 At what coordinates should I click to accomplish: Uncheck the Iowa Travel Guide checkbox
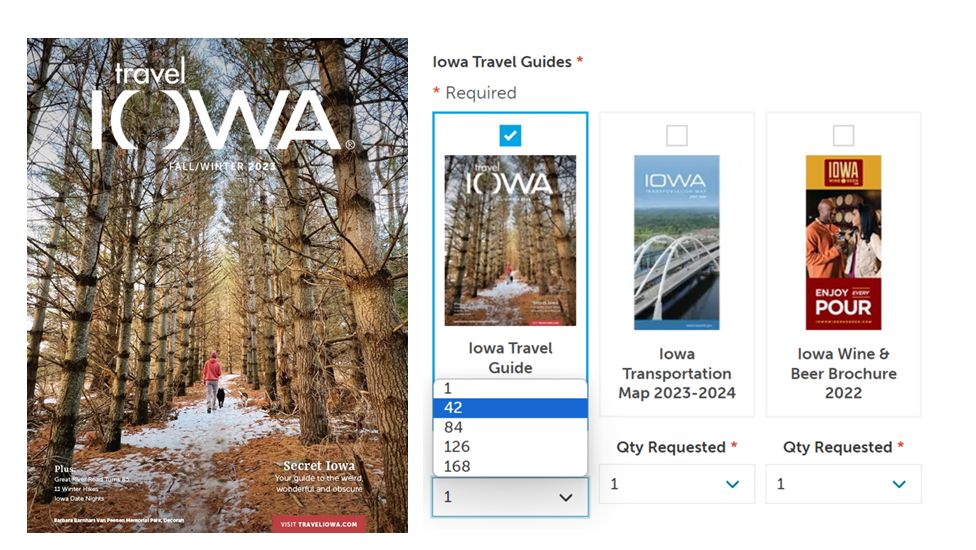point(510,136)
